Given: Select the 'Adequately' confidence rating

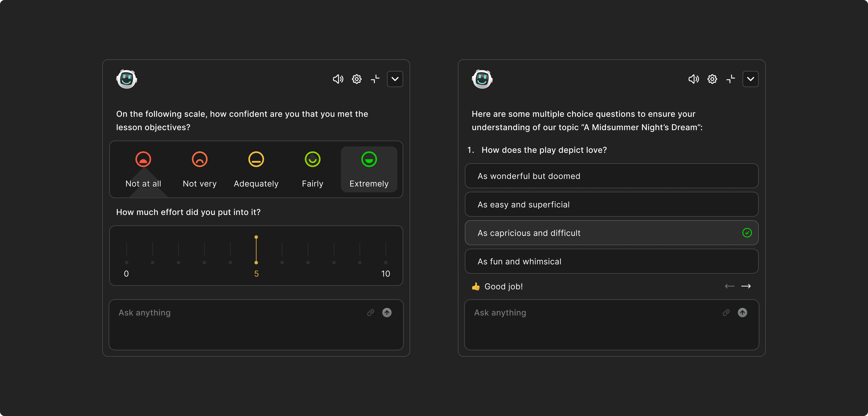Looking at the screenshot, I should click(256, 169).
